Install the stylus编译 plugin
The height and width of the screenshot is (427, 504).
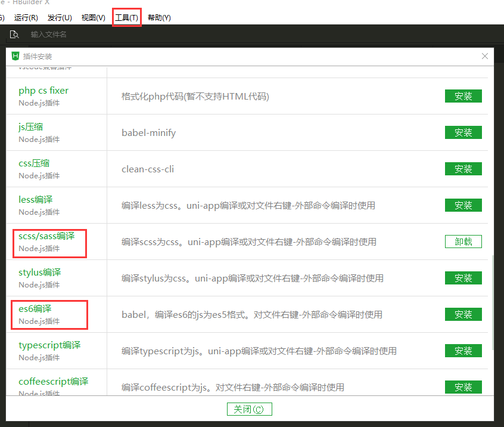coord(463,278)
